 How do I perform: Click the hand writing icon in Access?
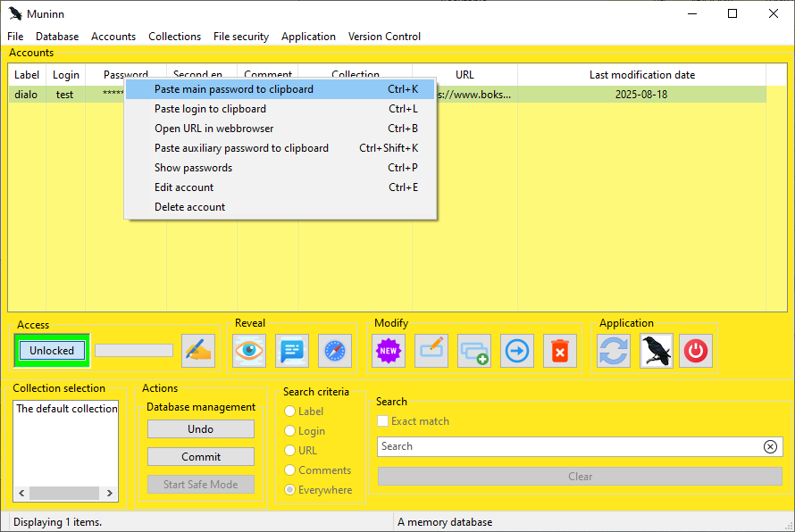198,351
